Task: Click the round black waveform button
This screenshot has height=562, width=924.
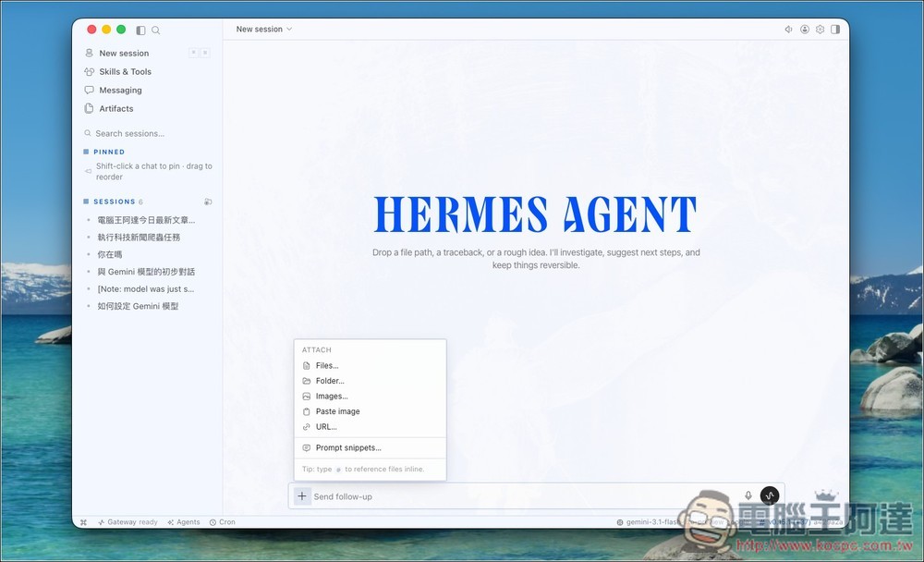Action: coord(770,496)
